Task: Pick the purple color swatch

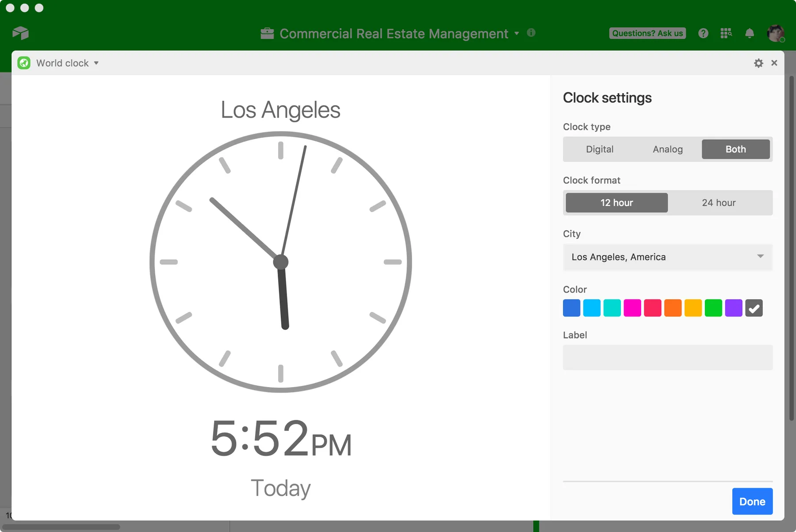Action: pyautogui.click(x=734, y=308)
